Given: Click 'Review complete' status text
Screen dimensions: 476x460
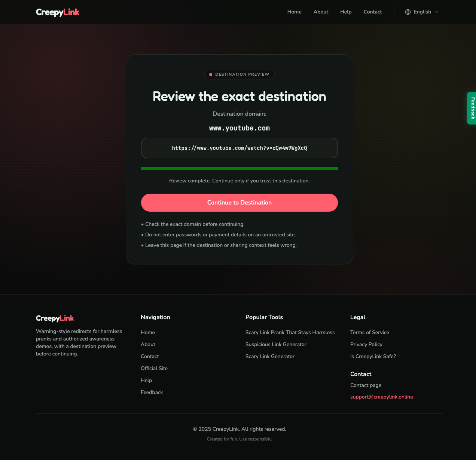Looking at the screenshot, I should pyautogui.click(x=239, y=181).
